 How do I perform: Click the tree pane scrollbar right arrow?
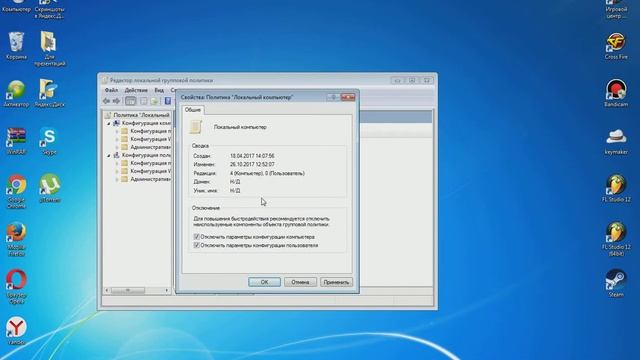point(167,291)
